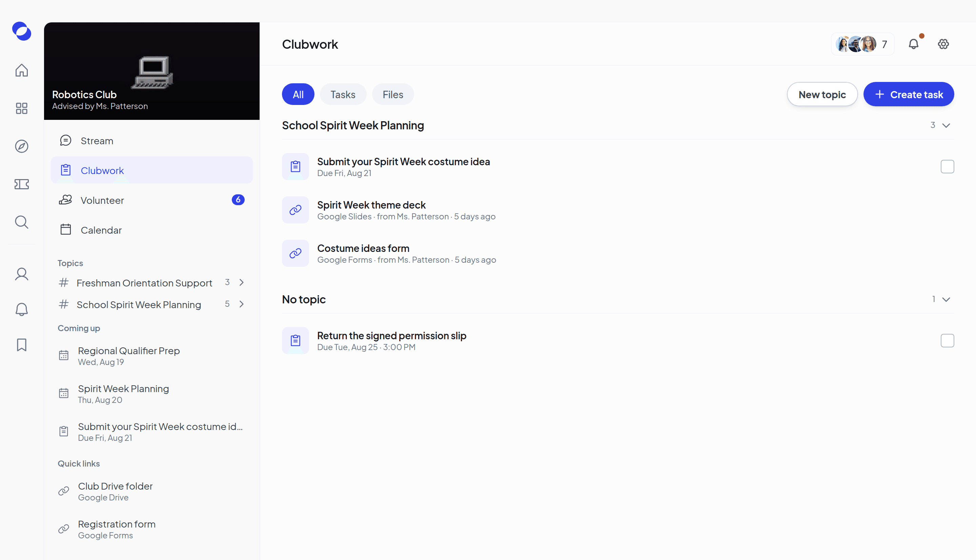Switch to the Tasks filter tab

click(343, 94)
